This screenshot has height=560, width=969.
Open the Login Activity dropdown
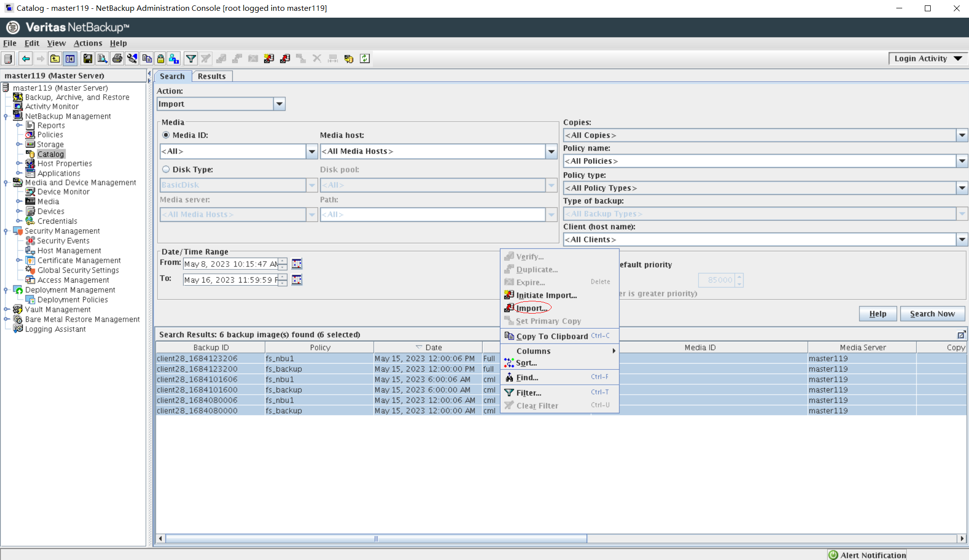[927, 58]
